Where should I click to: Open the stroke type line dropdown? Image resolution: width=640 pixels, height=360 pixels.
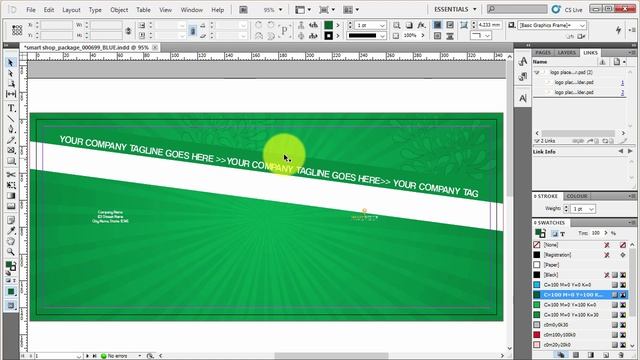tap(382, 36)
